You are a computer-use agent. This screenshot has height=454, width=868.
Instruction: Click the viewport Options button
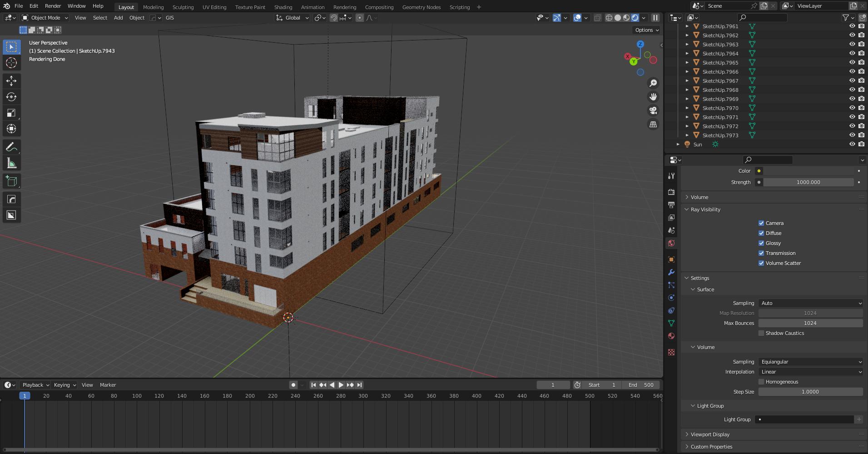(647, 30)
